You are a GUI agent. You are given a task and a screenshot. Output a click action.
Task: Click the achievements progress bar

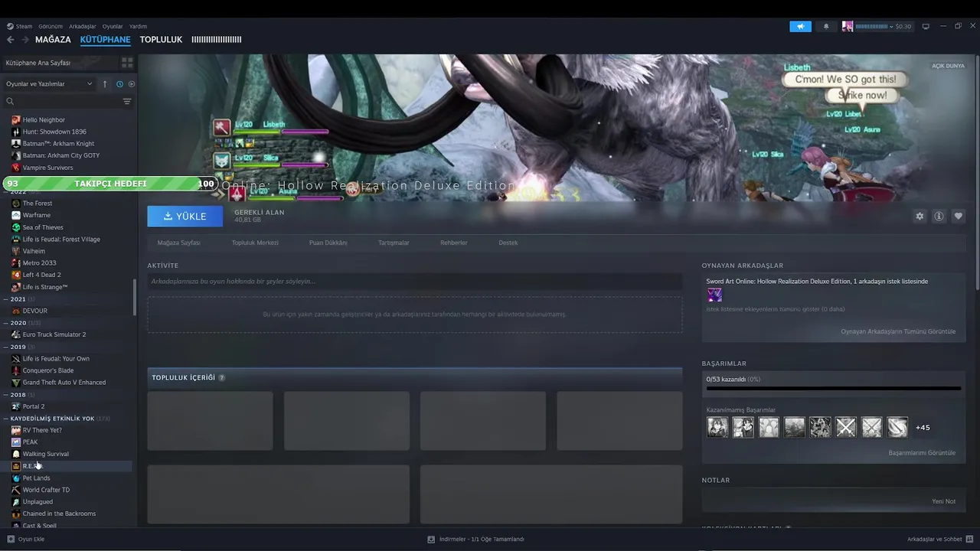pyautogui.click(x=833, y=389)
